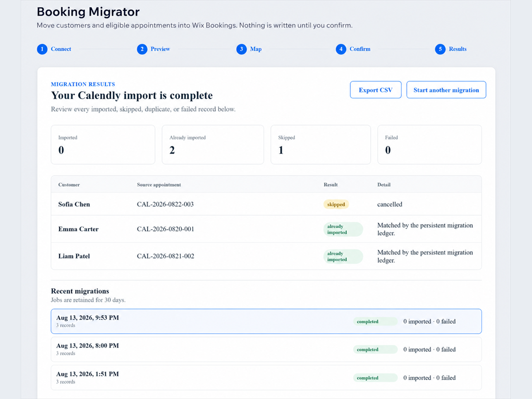Select the Failed summary card
Image resolution: width=532 pixels, height=399 pixels.
point(430,145)
